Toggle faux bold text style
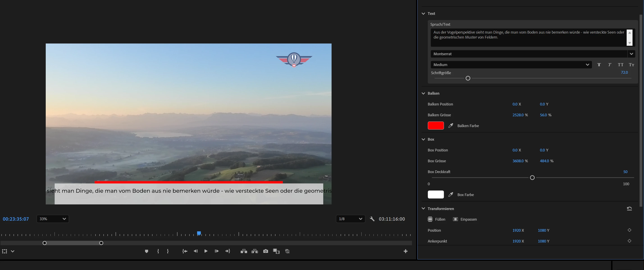This screenshot has width=644, height=270. 599,65
